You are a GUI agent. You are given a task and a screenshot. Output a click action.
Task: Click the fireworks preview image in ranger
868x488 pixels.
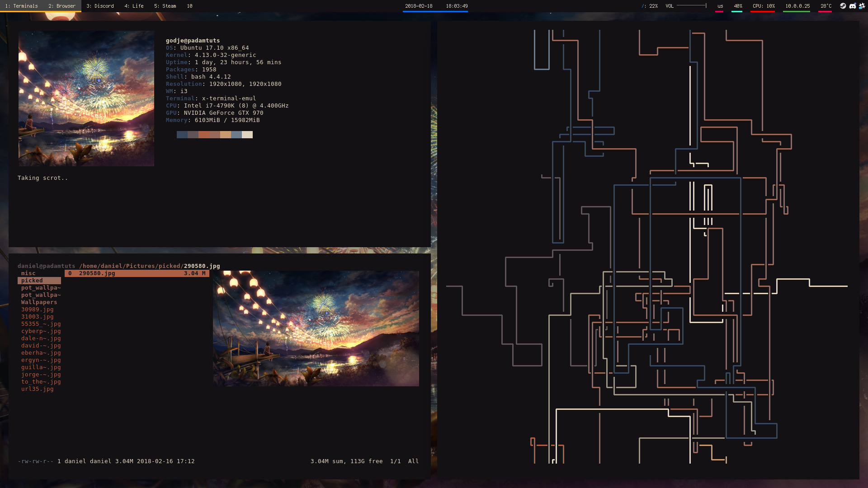point(316,328)
